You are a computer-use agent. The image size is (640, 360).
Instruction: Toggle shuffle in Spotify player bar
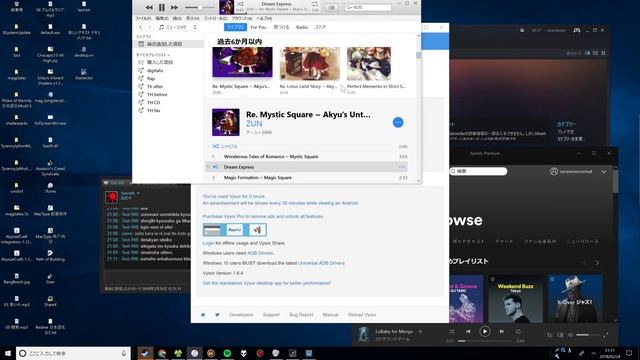coord(451,331)
